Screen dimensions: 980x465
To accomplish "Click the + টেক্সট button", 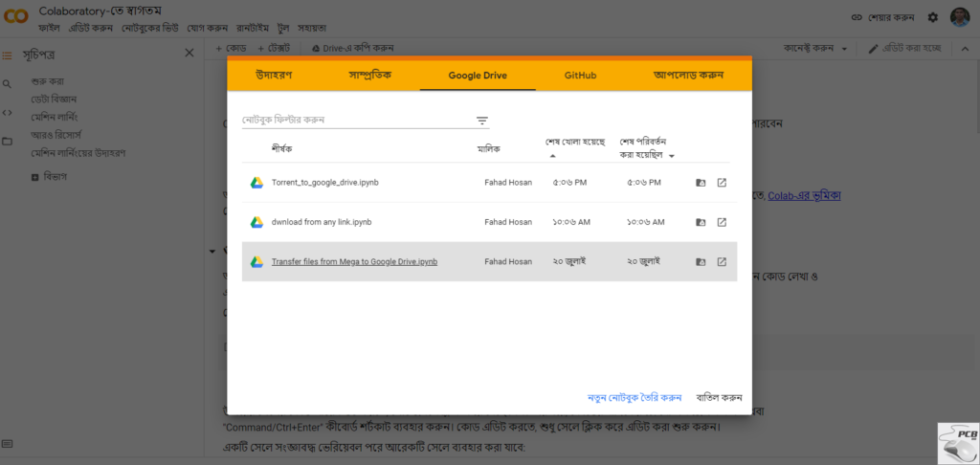I will click(x=274, y=48).
